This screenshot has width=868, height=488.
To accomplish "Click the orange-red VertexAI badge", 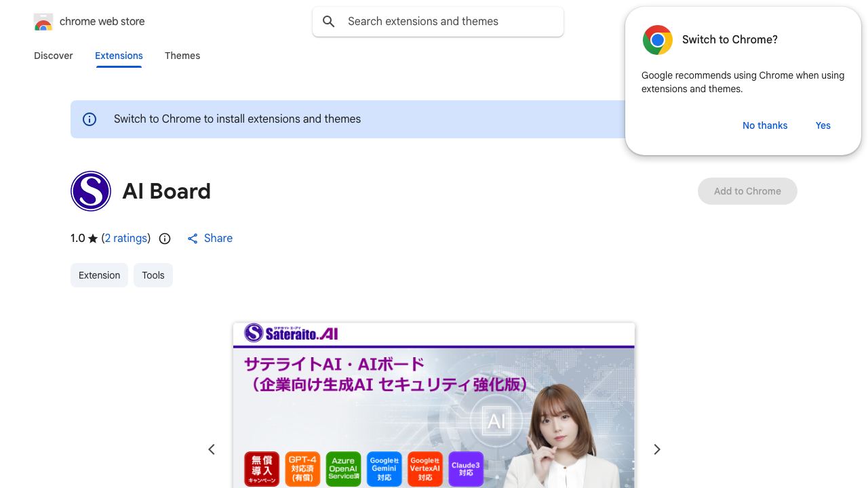I will pos(425,469).
